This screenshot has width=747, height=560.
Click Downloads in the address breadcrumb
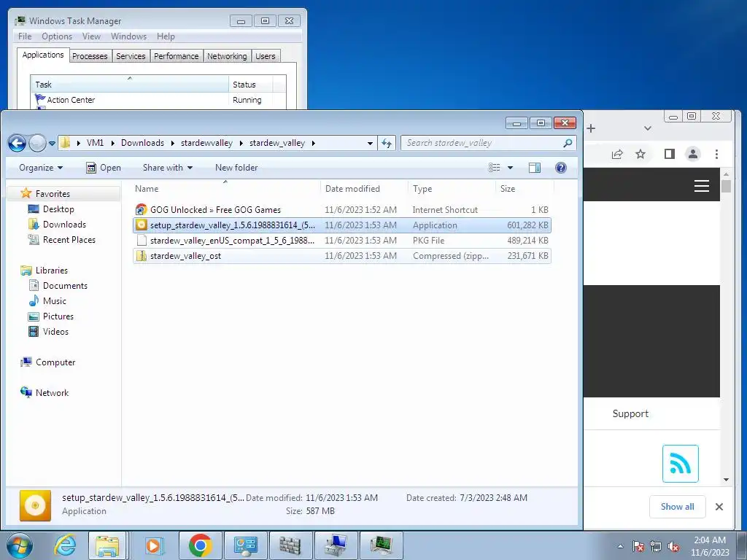point(142,143)
